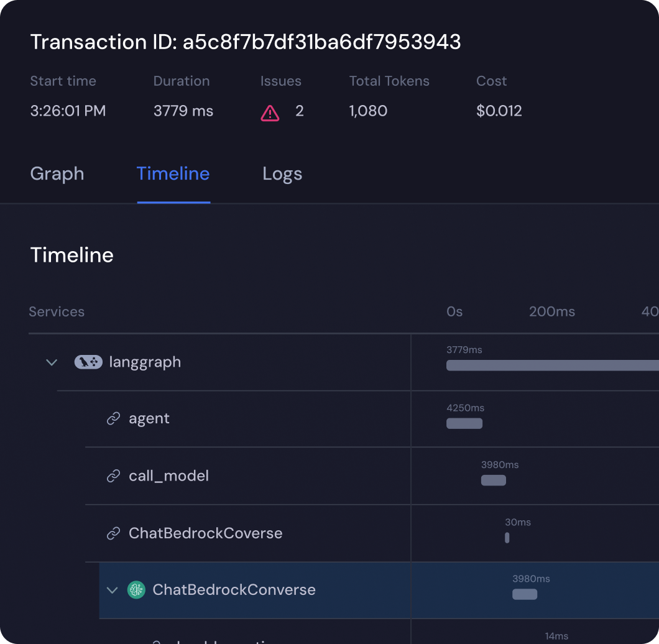
Task: Click the Transaction ID heading text
Action: pyautogui.click(x=246, y=42)
